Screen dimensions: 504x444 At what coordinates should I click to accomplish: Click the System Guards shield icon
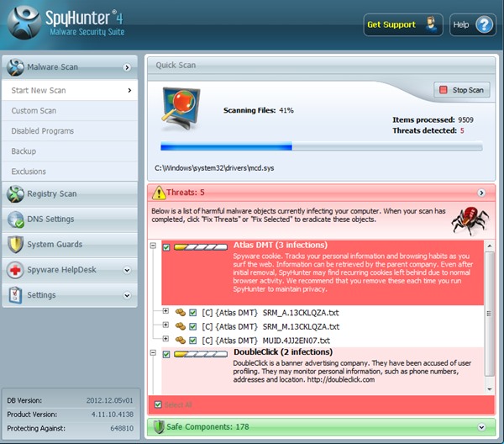click(15, 244)
